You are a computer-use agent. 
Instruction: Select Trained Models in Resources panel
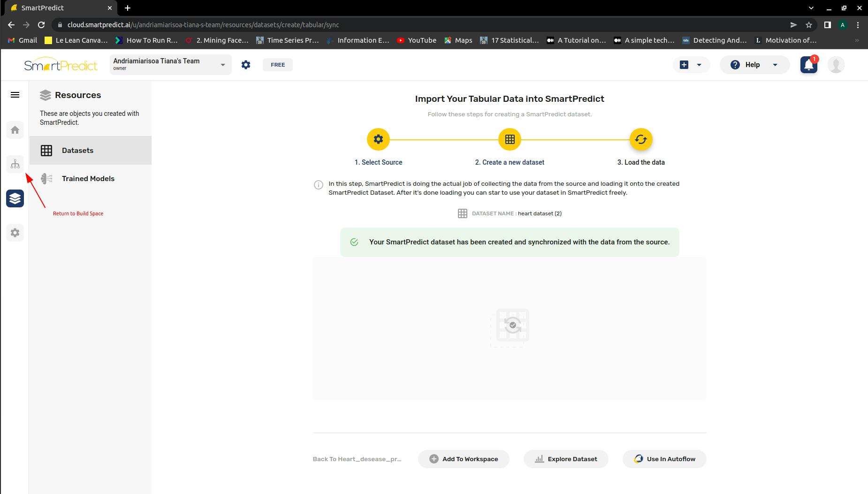[x=91, y=179]
